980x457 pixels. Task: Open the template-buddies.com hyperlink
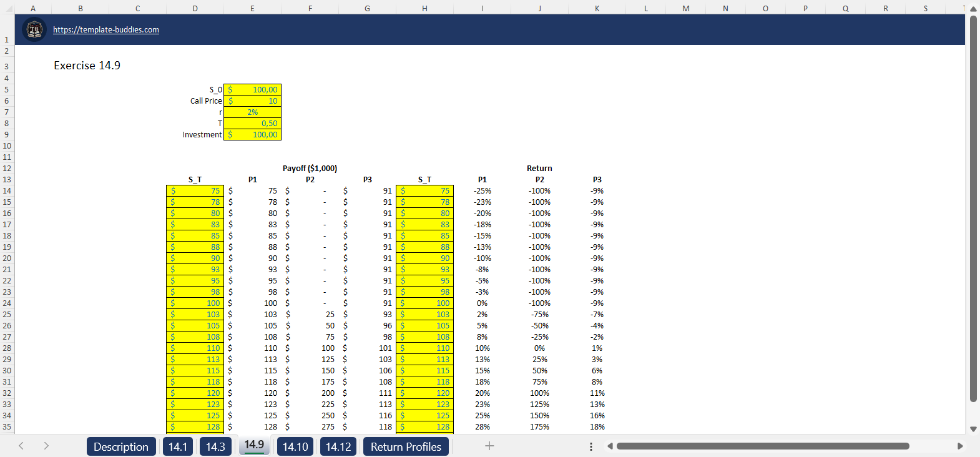click(105, 30)
